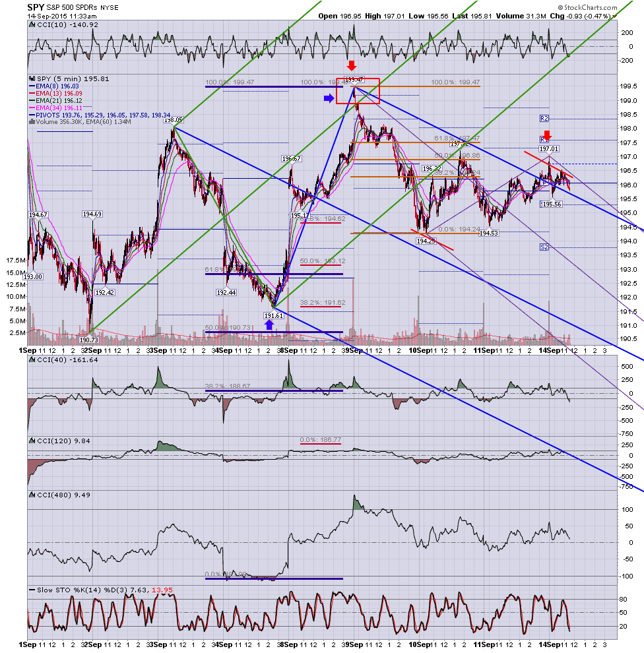Click the 38.2%: 191.62 Fibonacci label
This screenshot has width=644, height=653.
tap(323, 303)
